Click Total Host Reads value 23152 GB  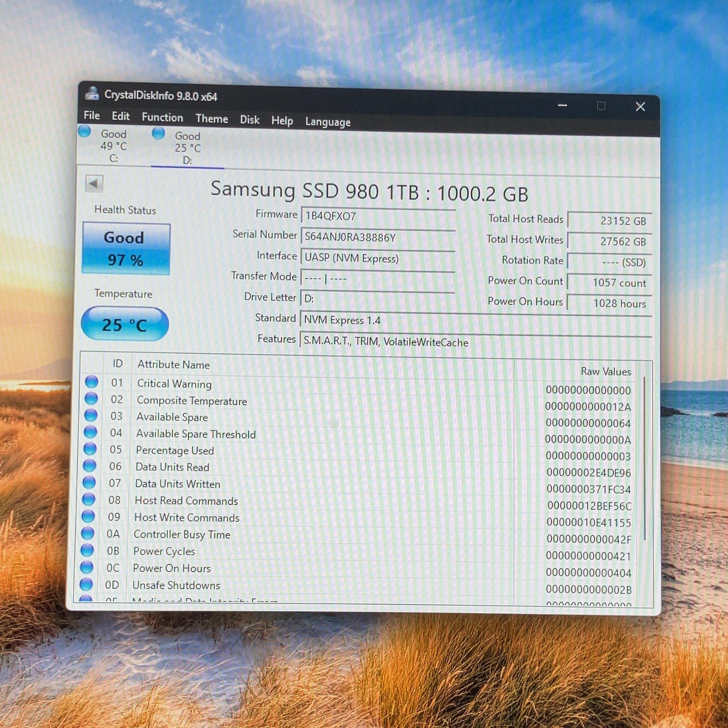click(x=610, y=221)
